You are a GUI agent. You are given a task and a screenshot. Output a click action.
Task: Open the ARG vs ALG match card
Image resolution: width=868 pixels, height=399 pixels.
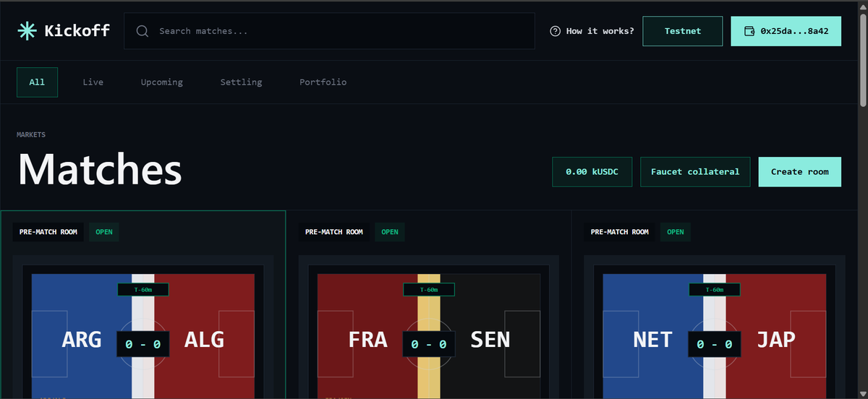tap(143, 304)
